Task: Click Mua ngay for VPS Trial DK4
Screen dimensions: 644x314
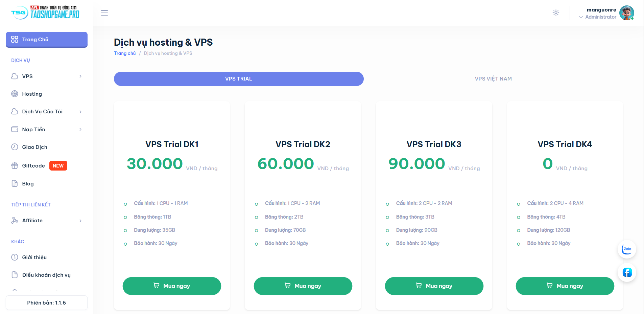Action: click(565, 286)
